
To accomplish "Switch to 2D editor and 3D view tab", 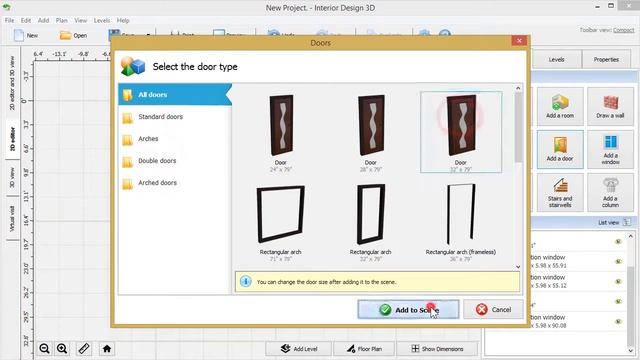I will 12,83.
